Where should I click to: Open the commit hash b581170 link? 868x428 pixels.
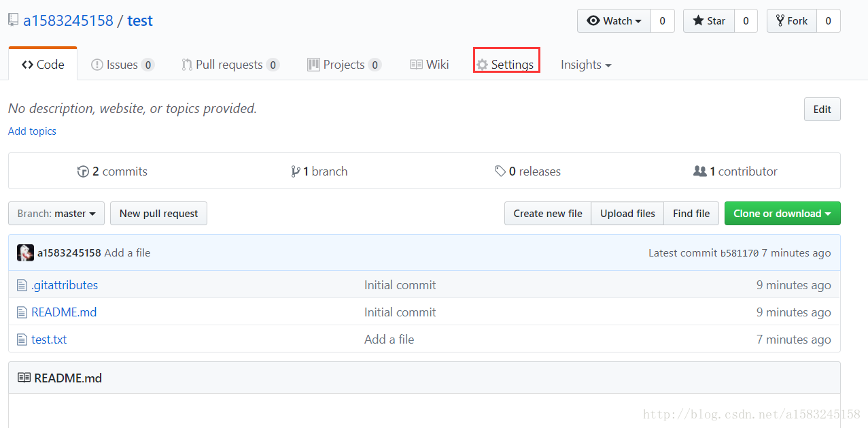[740, 253]
